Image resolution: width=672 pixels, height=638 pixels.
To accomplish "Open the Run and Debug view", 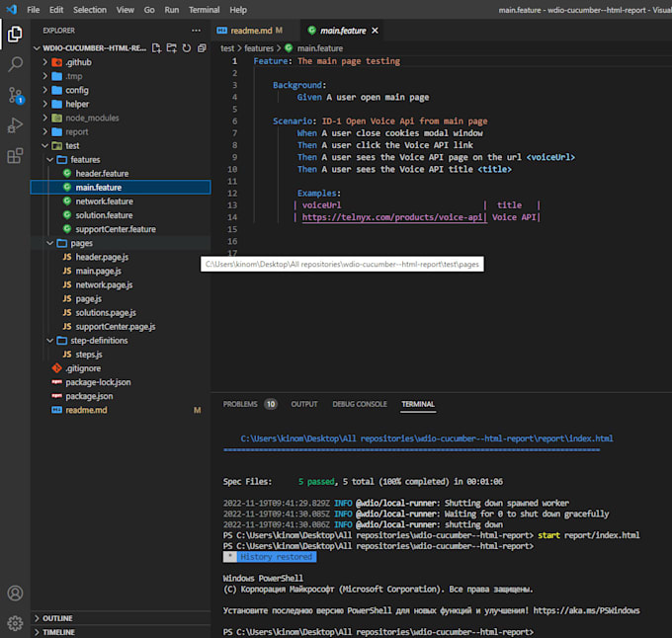I will [x=15, y=125].
